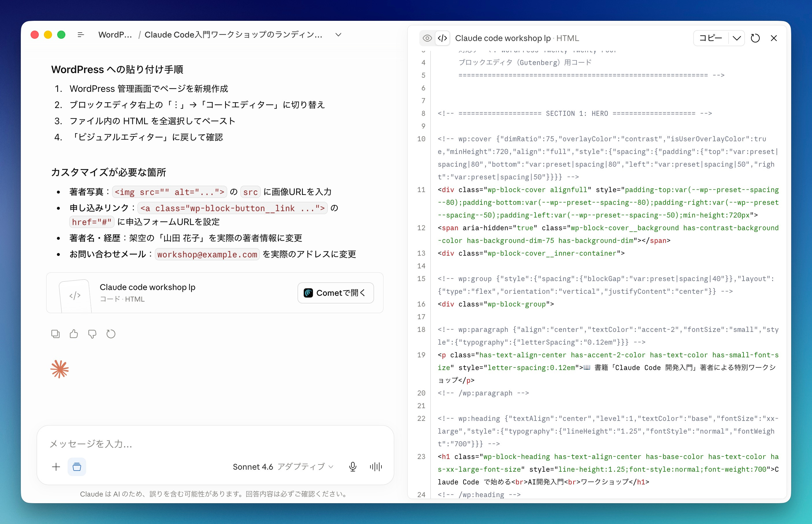Click code line number 16
This screenshot has width=812, height=524.
421,304
